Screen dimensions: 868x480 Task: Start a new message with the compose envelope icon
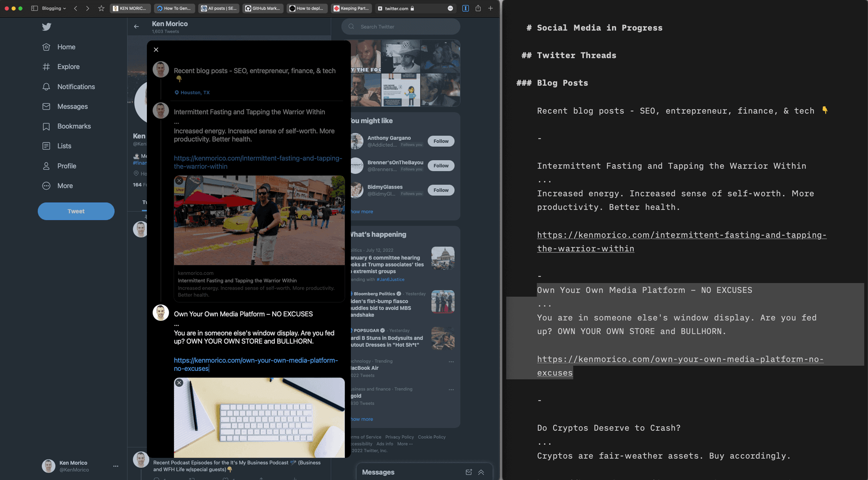pos(468,472)
